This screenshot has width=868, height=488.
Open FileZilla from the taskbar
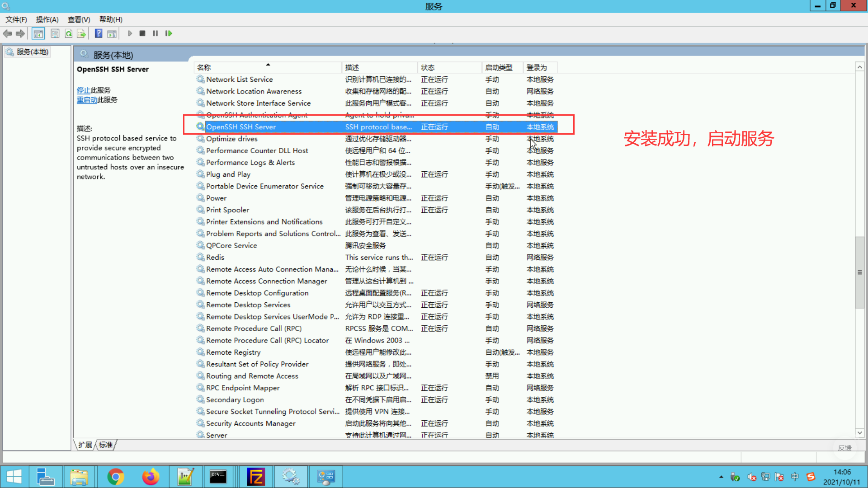[x=256, y=477]
